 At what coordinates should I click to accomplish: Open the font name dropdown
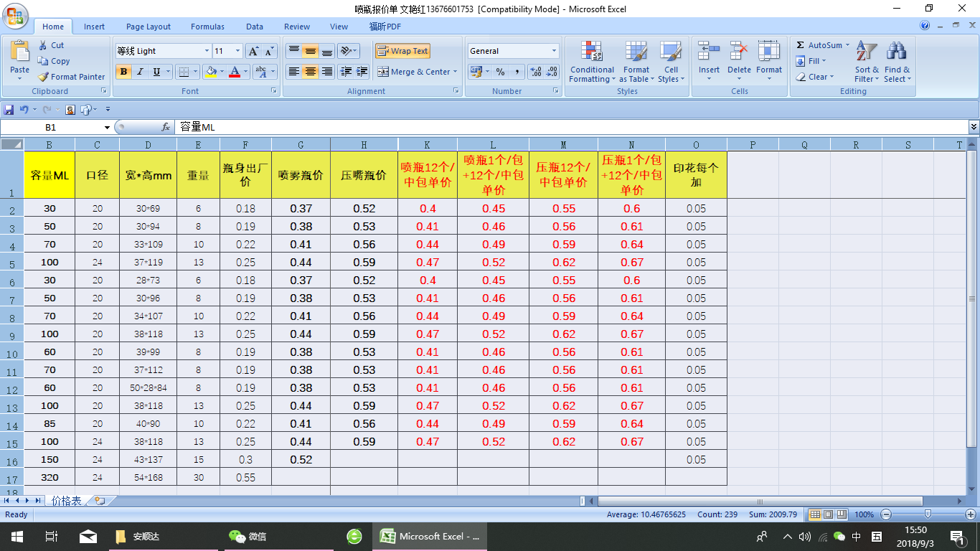pyautogui.click(x=207, y=51)
